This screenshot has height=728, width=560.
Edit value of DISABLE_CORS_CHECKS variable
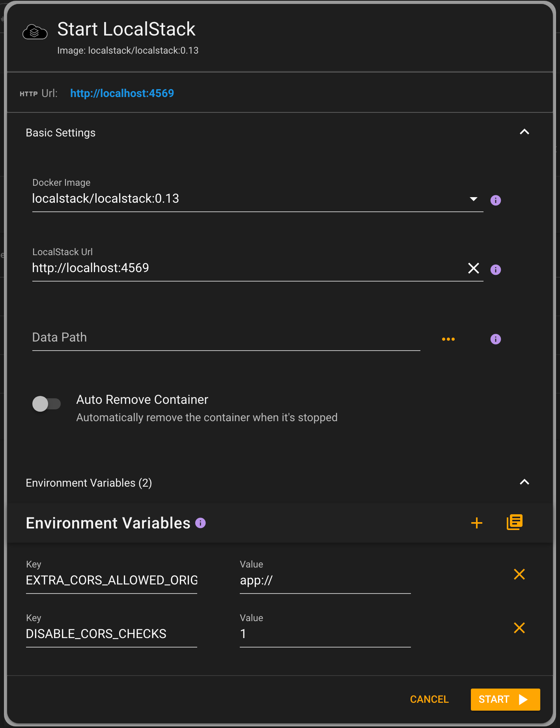point(325,630)
